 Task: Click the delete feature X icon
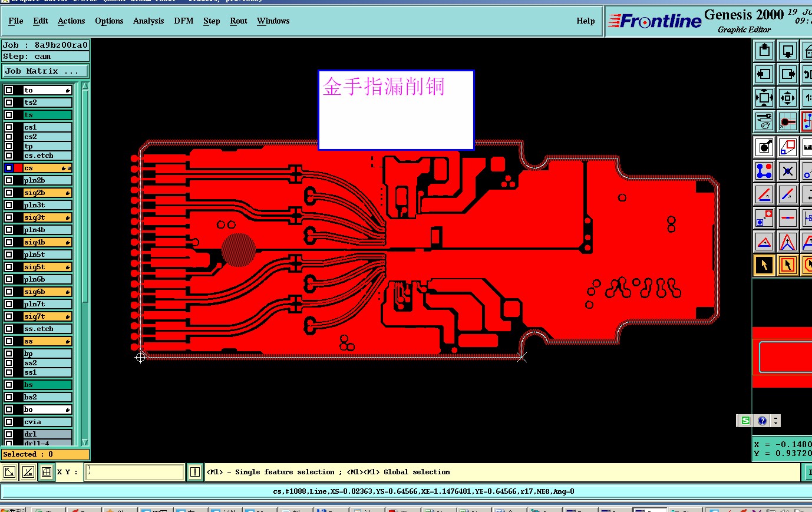point(788,171)
